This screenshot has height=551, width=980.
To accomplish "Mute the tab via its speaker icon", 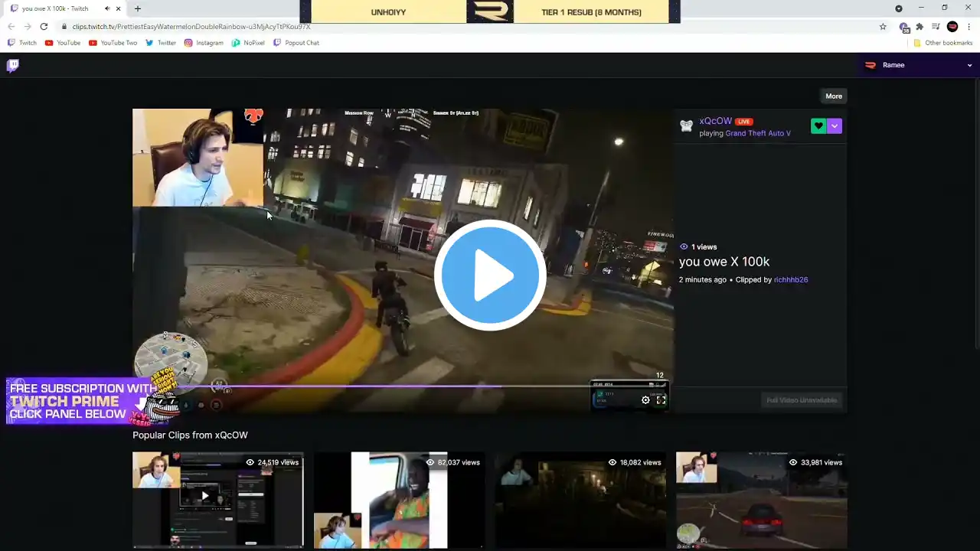I will point(106,8).
